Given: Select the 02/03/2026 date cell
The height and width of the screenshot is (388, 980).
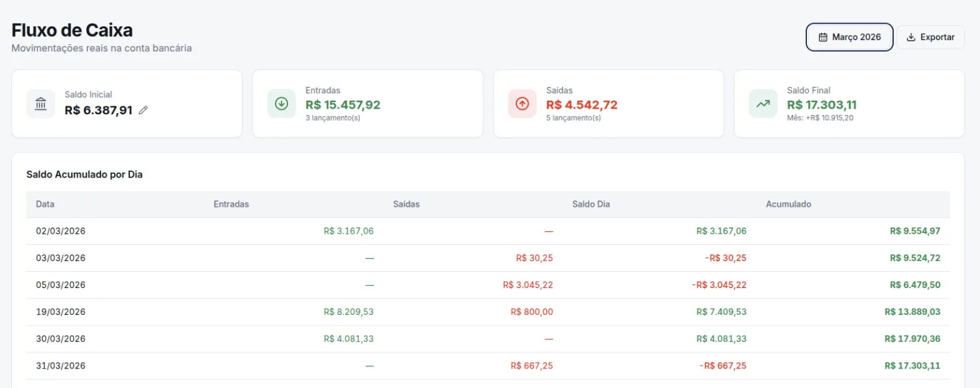Looking at the screenshot, I should coord(61,231).
